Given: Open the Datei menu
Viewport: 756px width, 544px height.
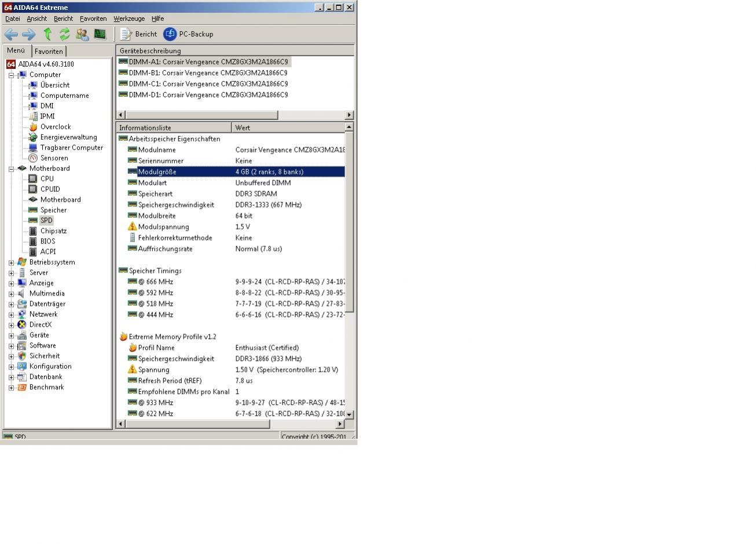Looking at the screenshot, I should click(x=12, y=19).
